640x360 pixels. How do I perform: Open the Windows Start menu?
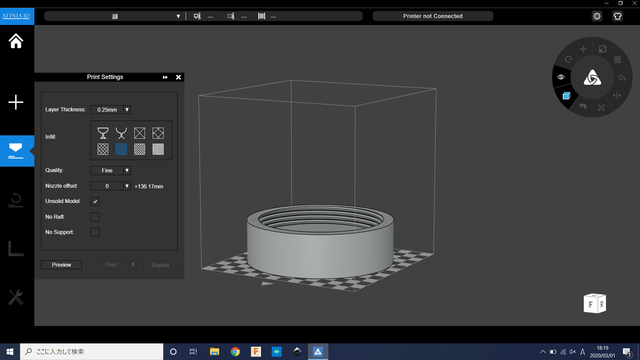coord(10,351)
